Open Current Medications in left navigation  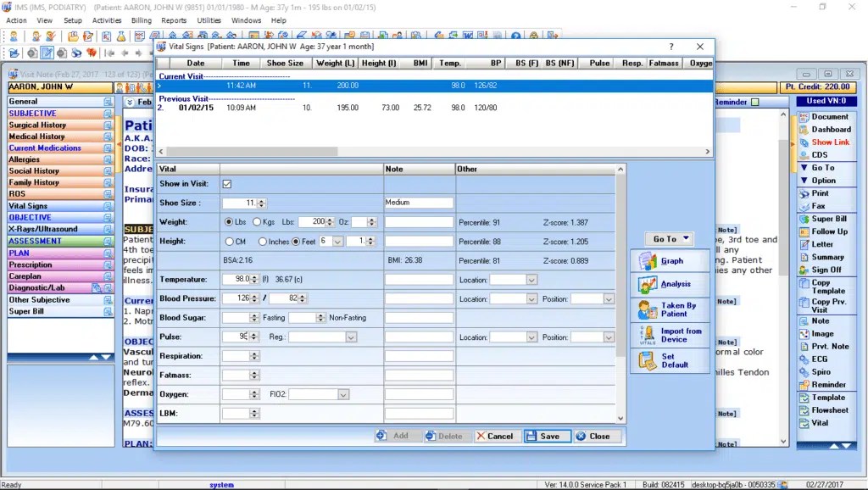60,148
